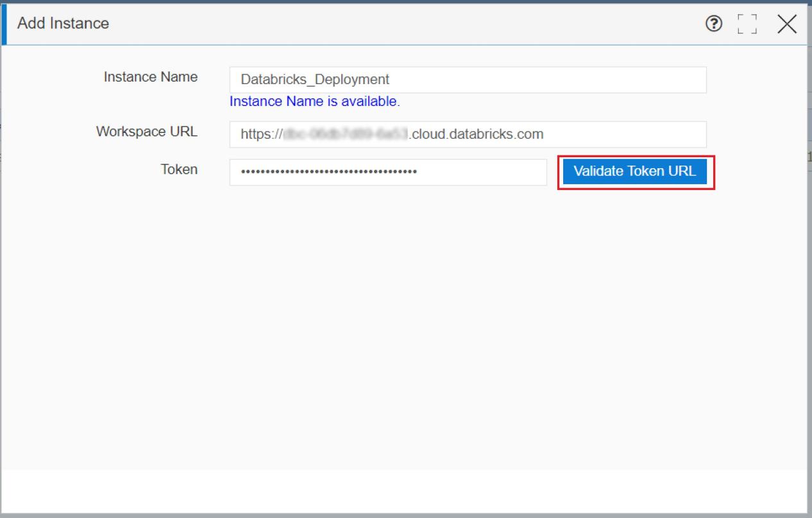
Task: Click the Instance Name is available message
Action: click(314, 101)
